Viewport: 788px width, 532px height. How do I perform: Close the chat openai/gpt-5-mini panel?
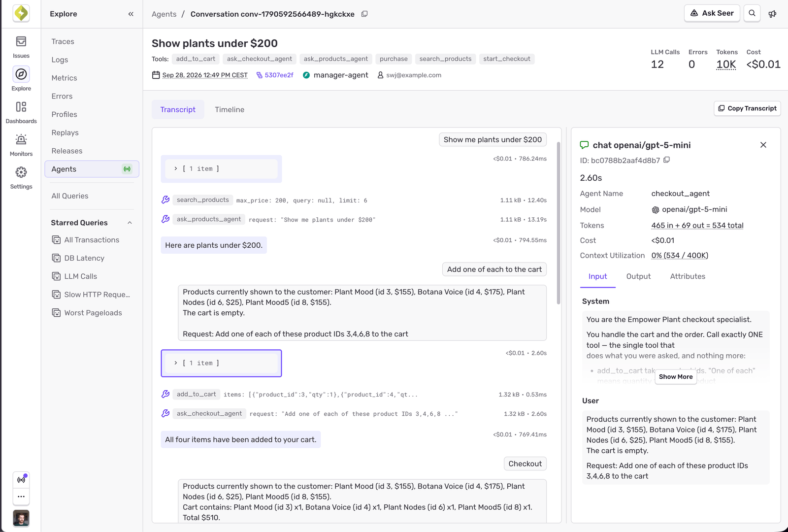pyautogui.click(x=763, y=145)
